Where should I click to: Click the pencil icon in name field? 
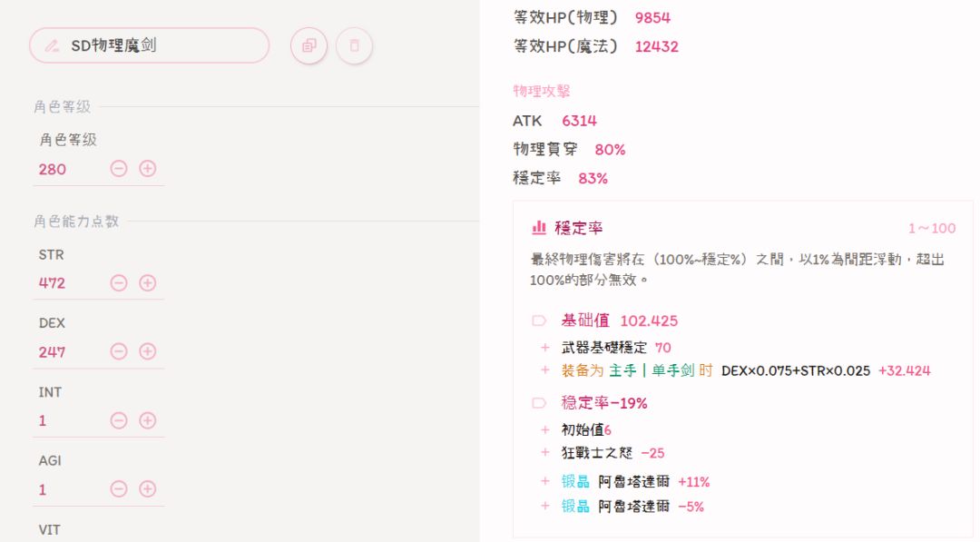[x=52, y=45]
